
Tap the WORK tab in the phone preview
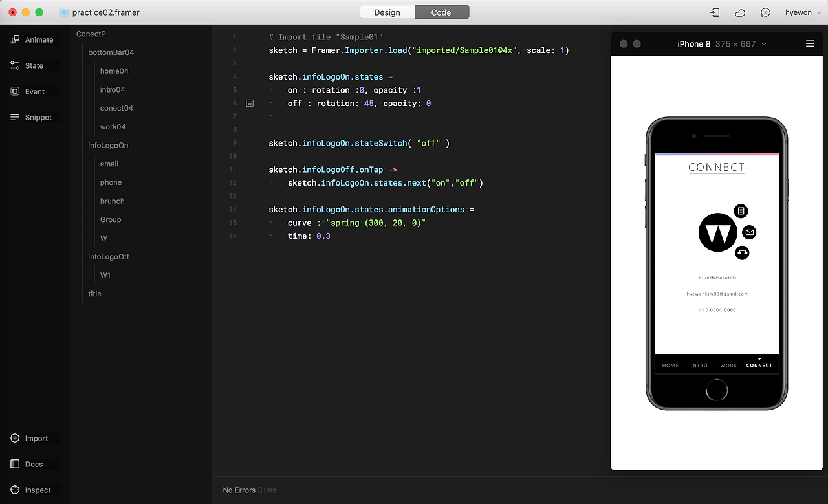point(728,366)
